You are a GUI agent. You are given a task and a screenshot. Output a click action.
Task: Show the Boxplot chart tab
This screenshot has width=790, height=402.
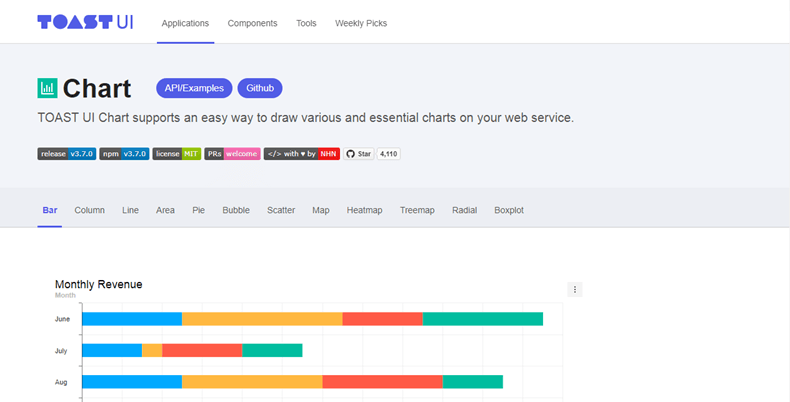[508, 210]
